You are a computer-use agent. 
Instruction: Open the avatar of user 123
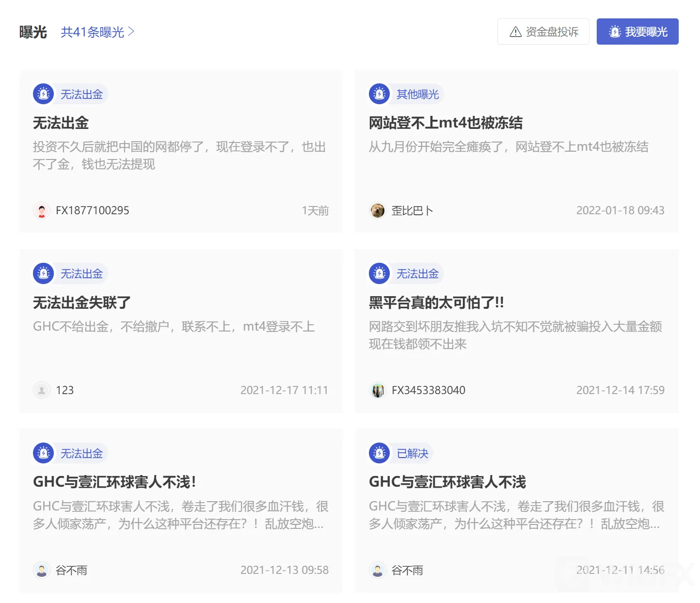tap(42, 390)
